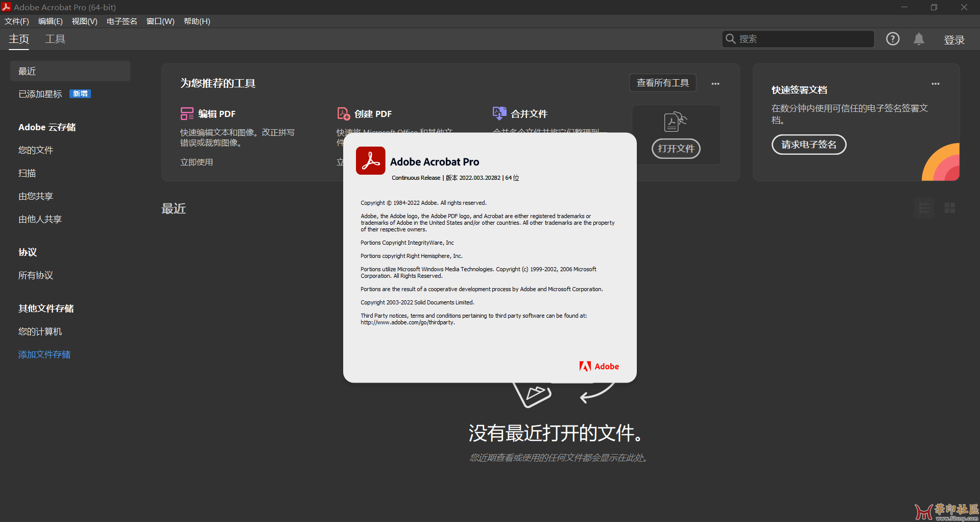The image size is (980, 522).
Task: Click the 为您推荐的工具 heading
Action: point(218,83)
